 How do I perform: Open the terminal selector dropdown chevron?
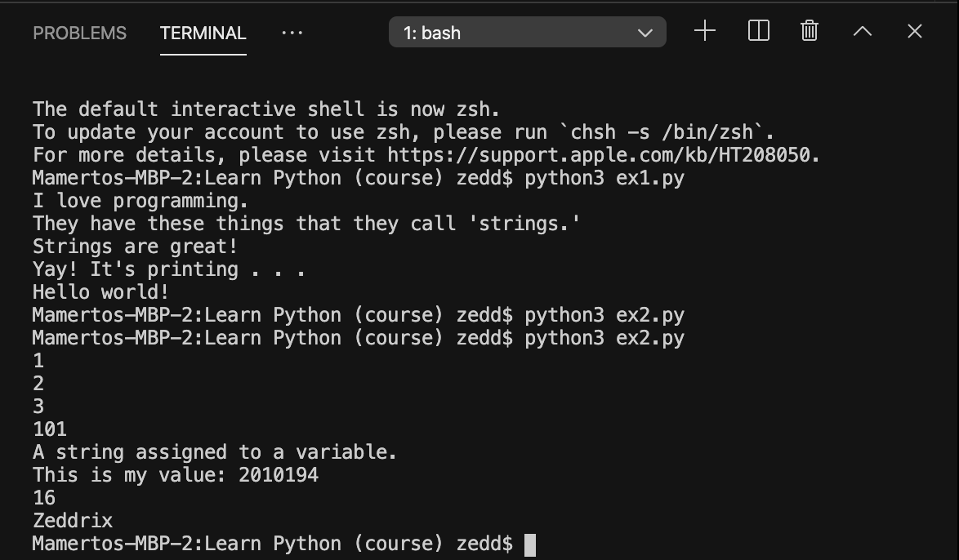645,33
